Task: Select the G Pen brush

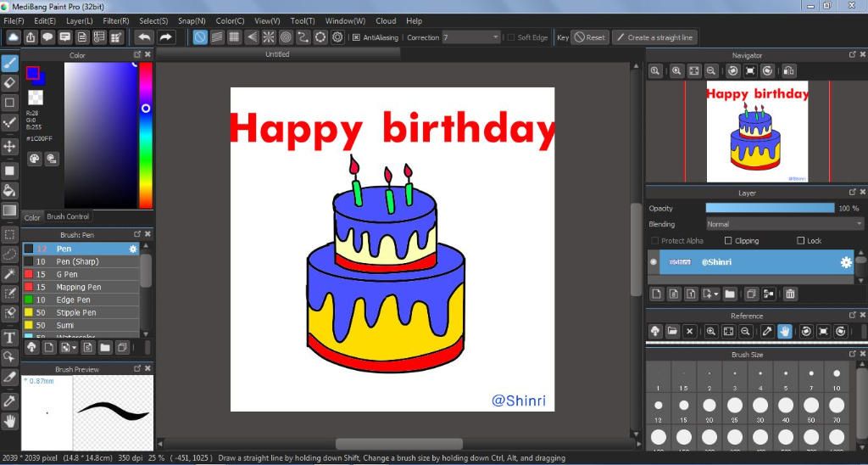Action: (x=81, y=274)
